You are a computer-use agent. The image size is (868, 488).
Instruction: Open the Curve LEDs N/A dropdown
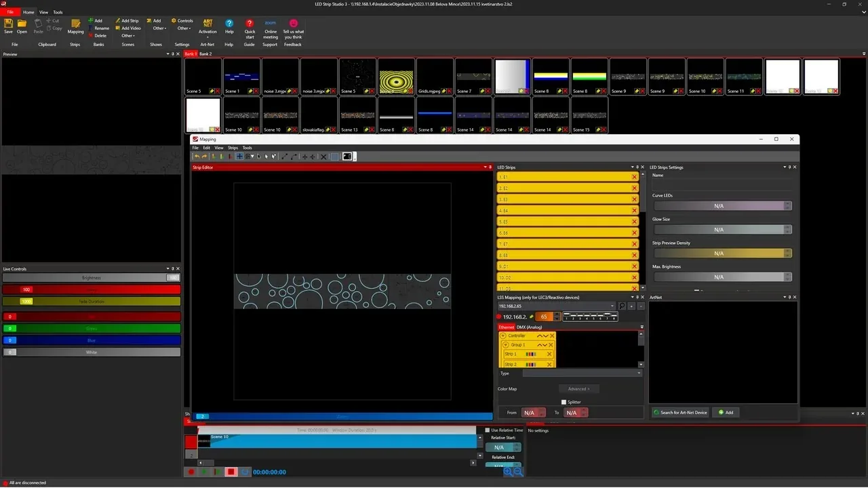722,205
